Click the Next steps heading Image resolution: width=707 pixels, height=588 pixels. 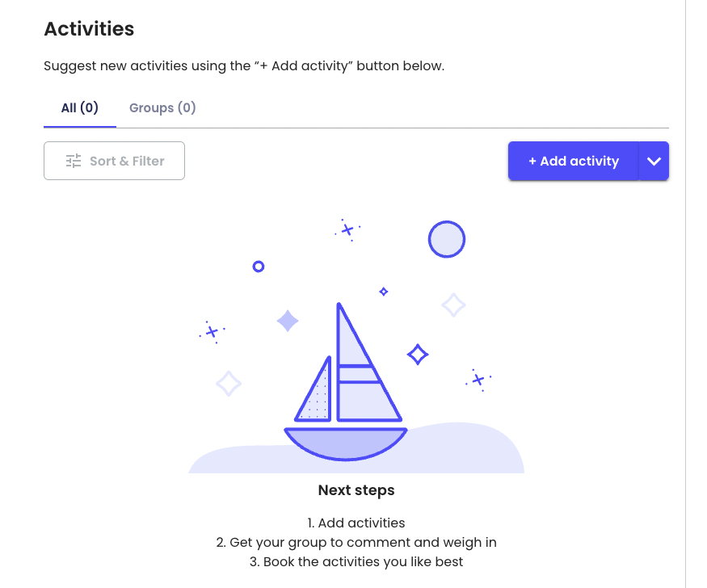(356, 490)
